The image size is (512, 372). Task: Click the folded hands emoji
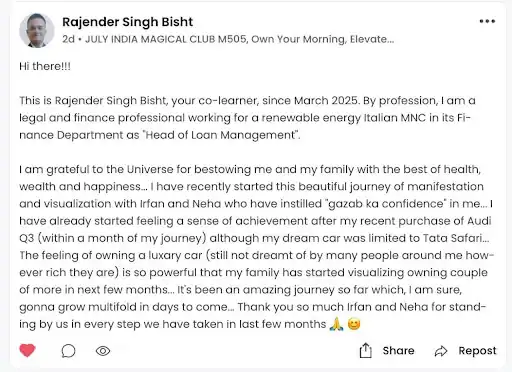(x=336, y=324)
